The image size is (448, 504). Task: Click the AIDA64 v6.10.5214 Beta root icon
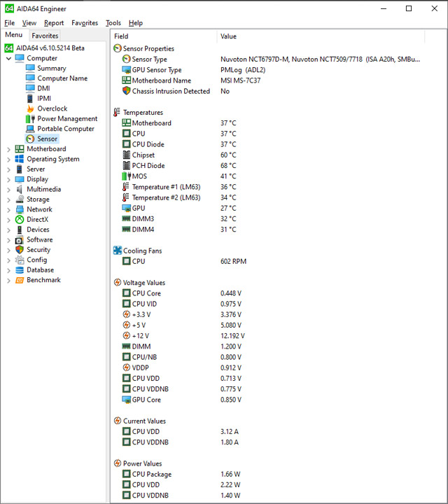pyautogui.click(x=8, y=48)
